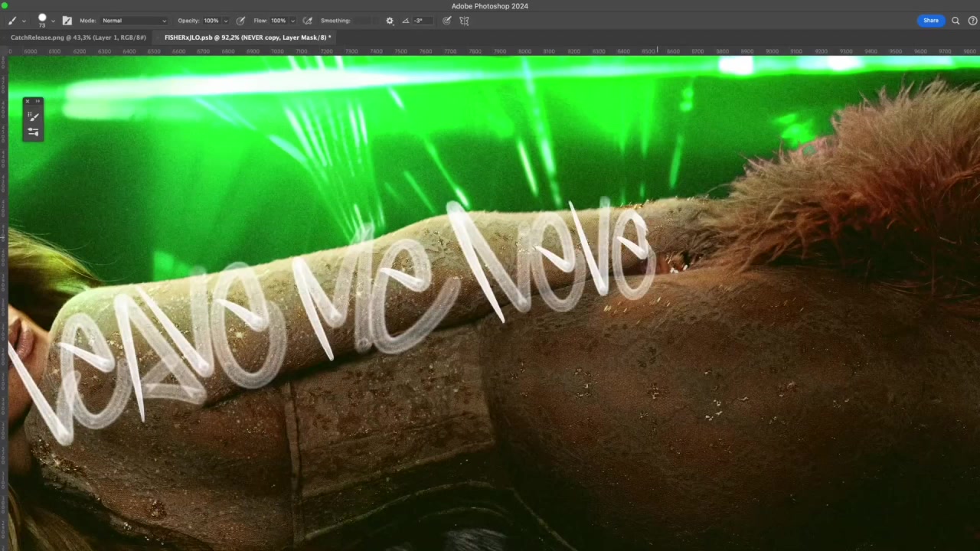Viewport: 980px width, 551px height.
Task: Click the brush angle icon
Action: click(405, 21)
